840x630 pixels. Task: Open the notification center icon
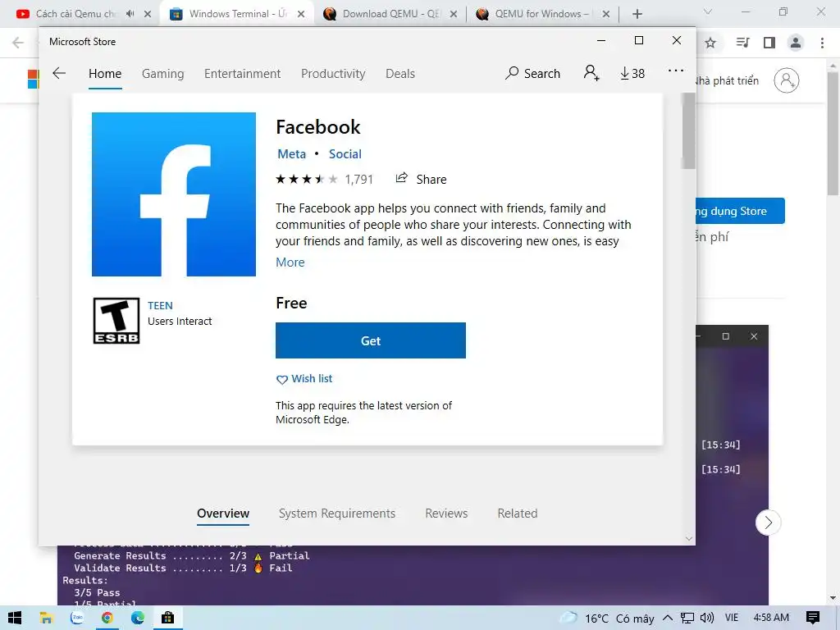click(813, 618)
